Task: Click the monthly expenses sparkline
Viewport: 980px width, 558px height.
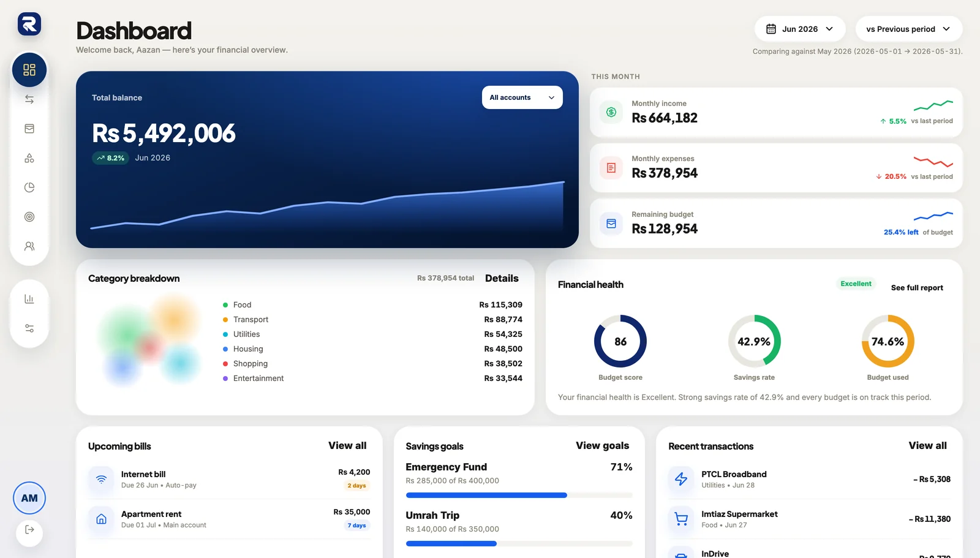Action: pyautogui.click(x=933, y=162)
